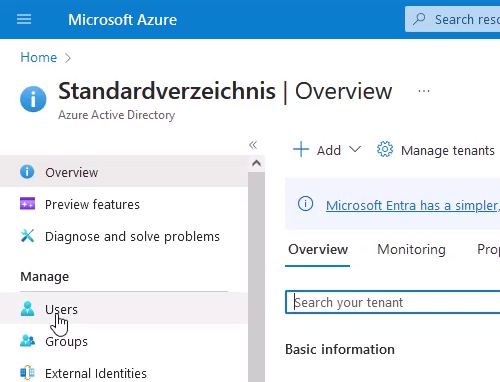Viewport: 500px width, 382px height.
Task: Click the sidebar scrollbar up arrow
Action: [256, 163]
